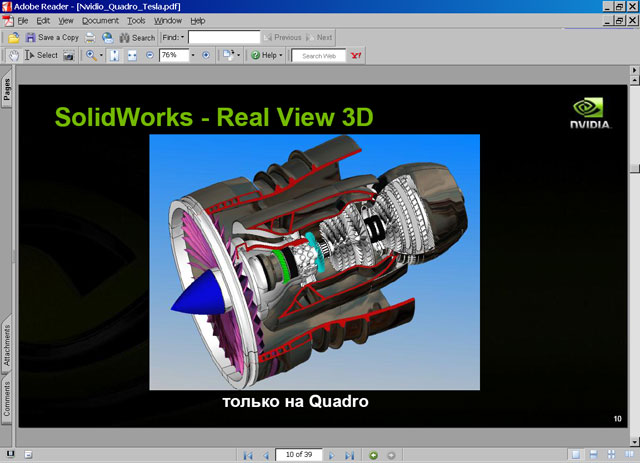Open the Edit menu
Screen dimensions: 640x463
pyautogui.click(x=43, y=21)
